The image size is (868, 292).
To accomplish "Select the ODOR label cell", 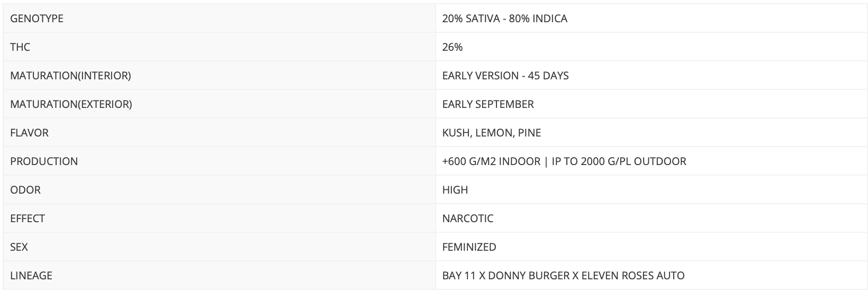I will [220, 190].
